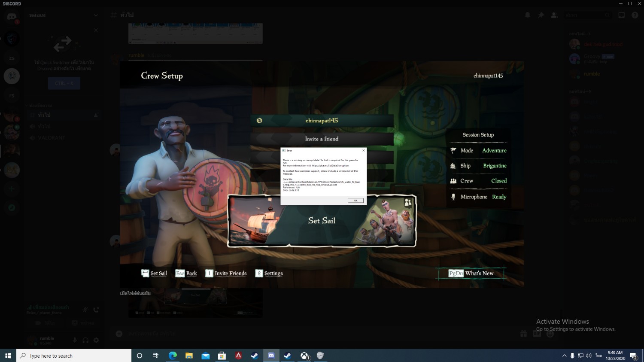Open Microsoft Store from taskbar
Image resolution: width=644 pixels, height=362 pixels.
(222, 356)
